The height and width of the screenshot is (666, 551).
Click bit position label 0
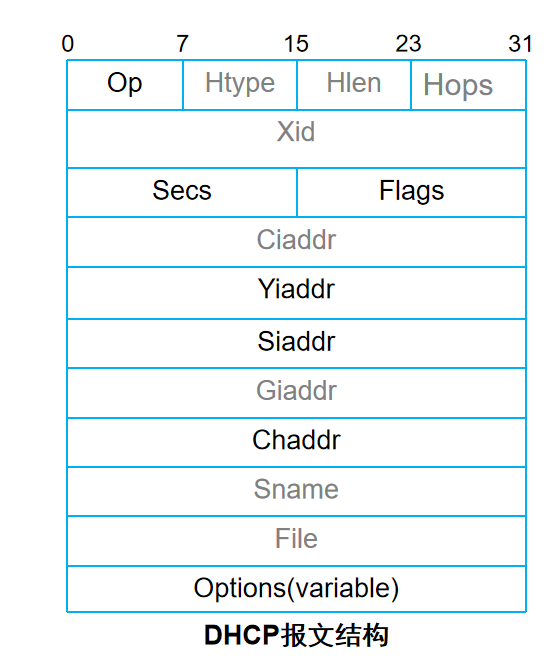click(x=68, y=44)
